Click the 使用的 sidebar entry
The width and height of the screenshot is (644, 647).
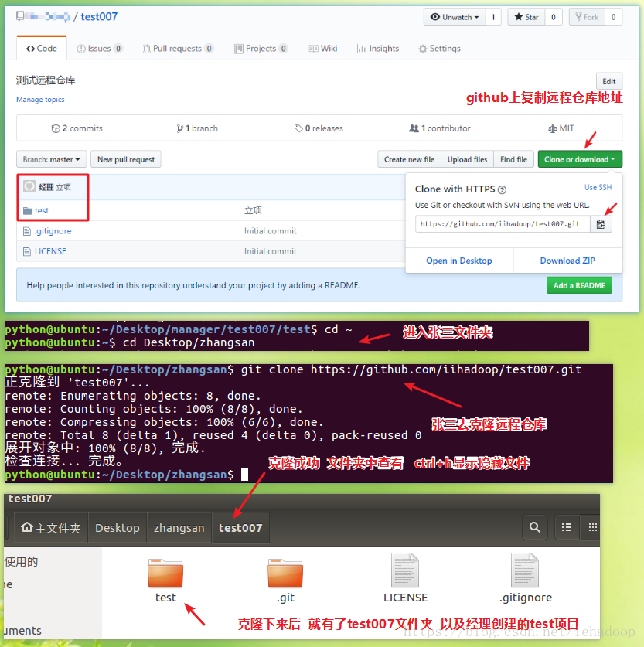[22, 562]
